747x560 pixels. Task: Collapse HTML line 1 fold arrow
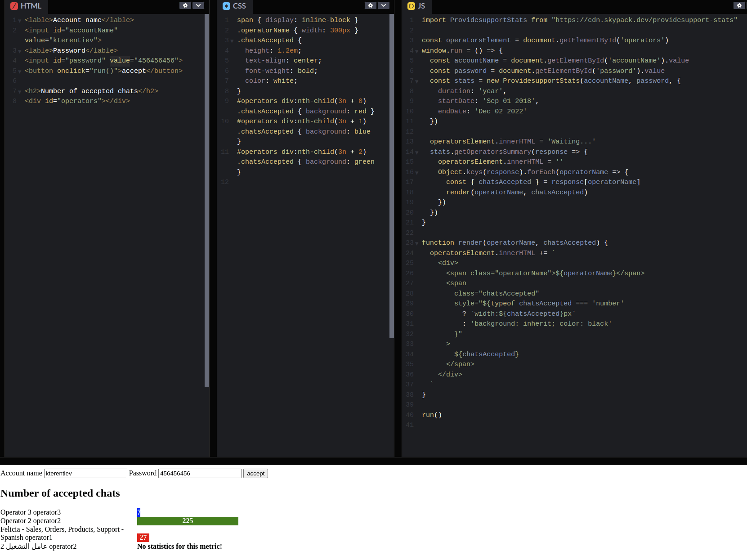pos(20,21)
